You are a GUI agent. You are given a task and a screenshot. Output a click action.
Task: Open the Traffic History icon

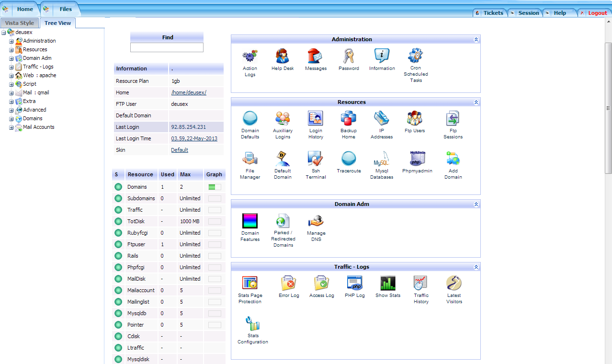(421, 284)
